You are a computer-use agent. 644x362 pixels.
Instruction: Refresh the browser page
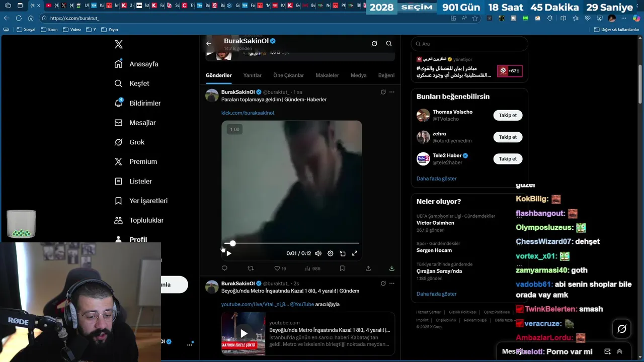click(19, 18)
